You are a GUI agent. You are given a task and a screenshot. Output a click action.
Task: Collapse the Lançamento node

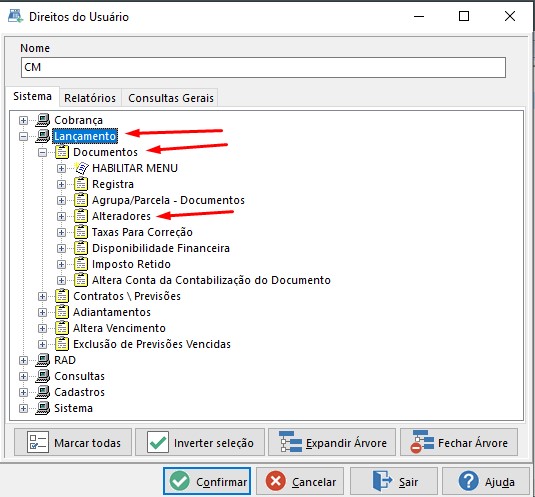point(23,136)
